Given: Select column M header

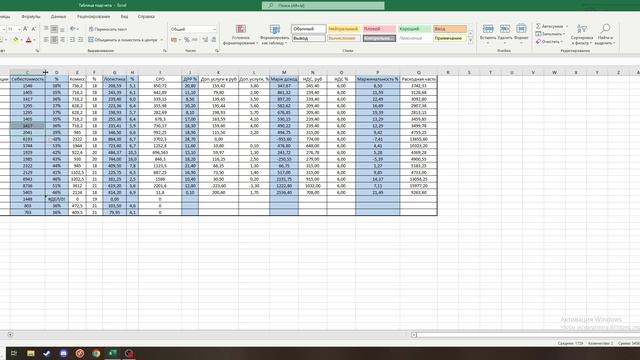Looking at the screenshot, I should click(284, 72).
